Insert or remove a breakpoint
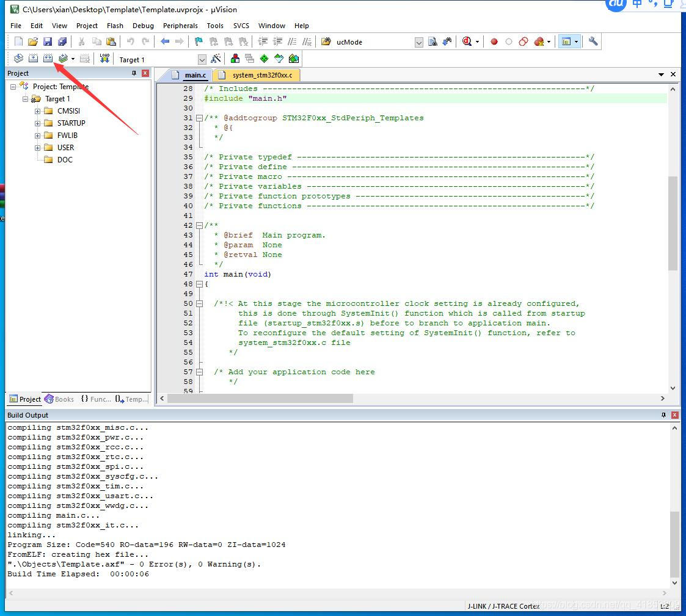This screenshot has height=616, width=686. point(494,42)
